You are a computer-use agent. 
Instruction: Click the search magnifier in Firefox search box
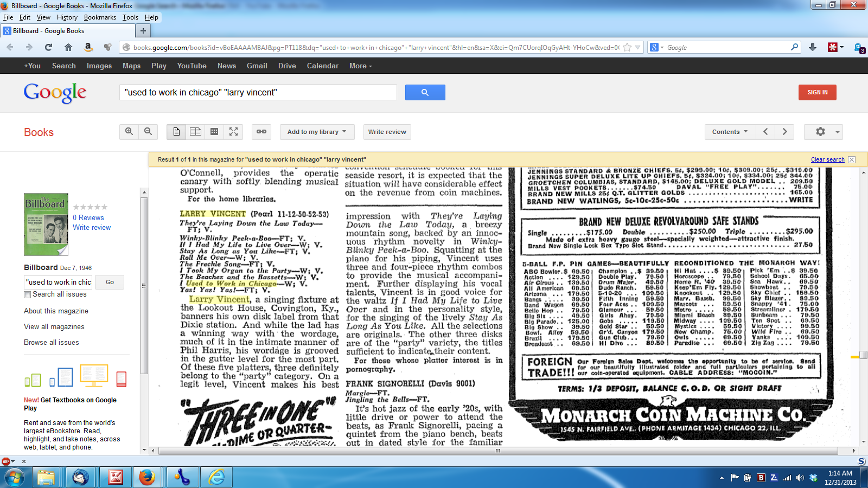[x=795, y=47]
